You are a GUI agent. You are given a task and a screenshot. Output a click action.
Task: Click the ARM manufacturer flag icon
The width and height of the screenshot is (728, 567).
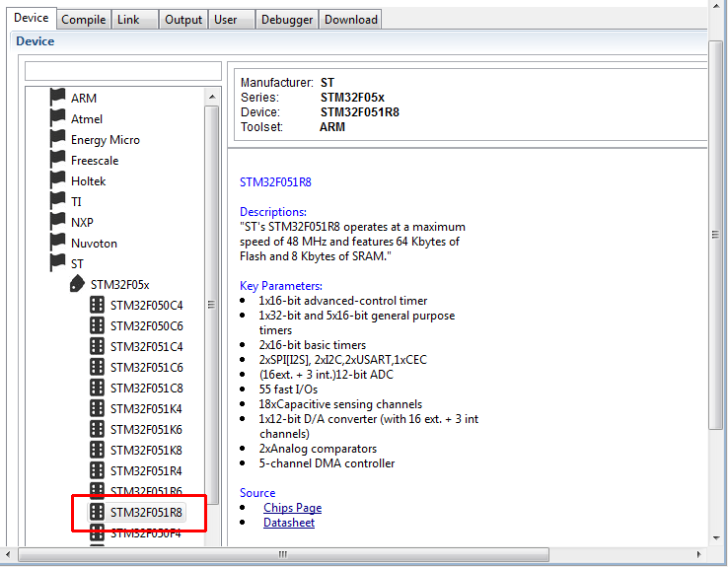click(58, 98)
